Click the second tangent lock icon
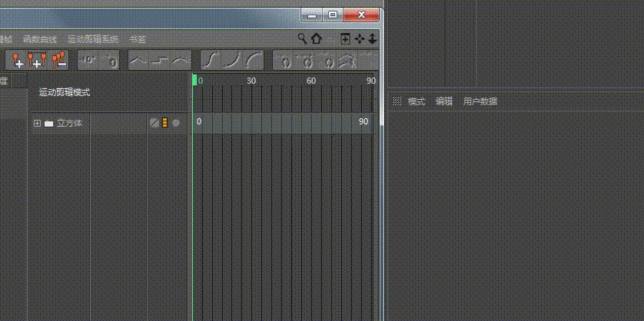 click(307, 61)
